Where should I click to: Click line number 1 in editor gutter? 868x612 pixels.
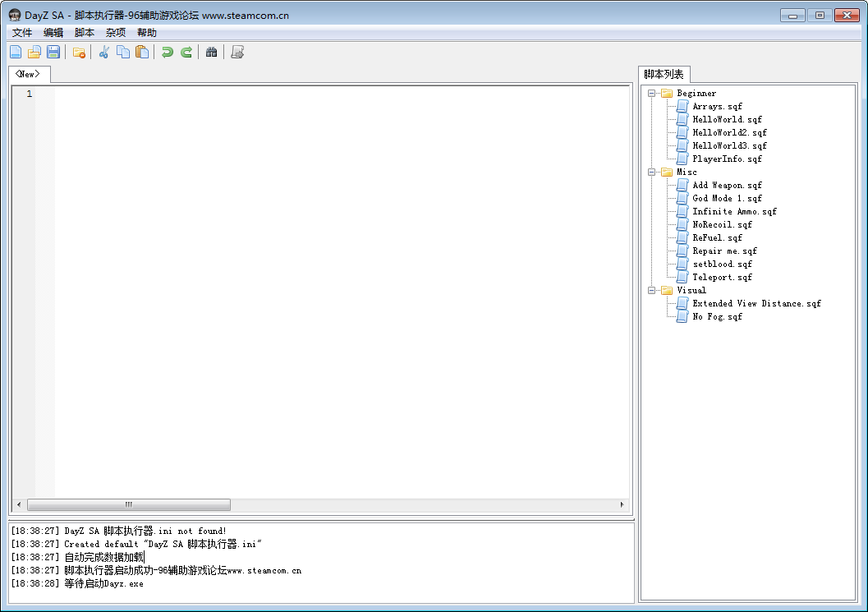point(30,94)
